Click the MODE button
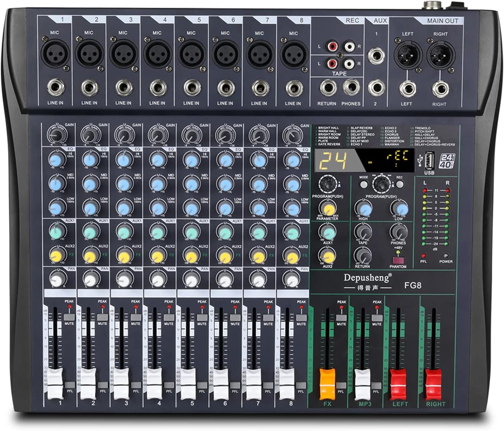This screenshot has width=504, height=431. (364, 184)
